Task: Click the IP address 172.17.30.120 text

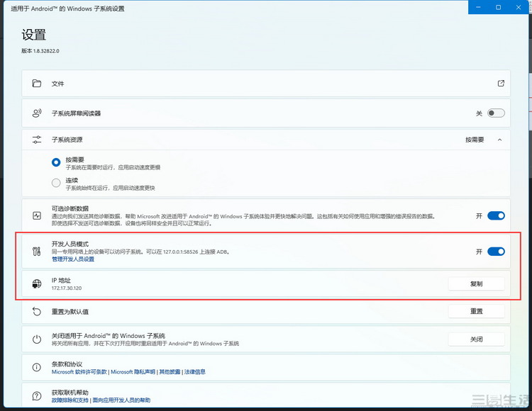Action: coord(67,288)
